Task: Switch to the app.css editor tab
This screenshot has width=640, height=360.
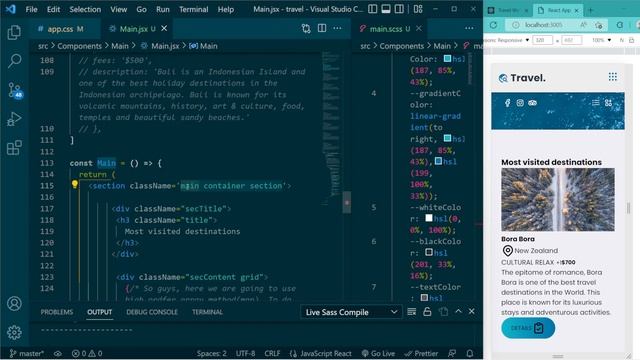Action: click(65, 29)
